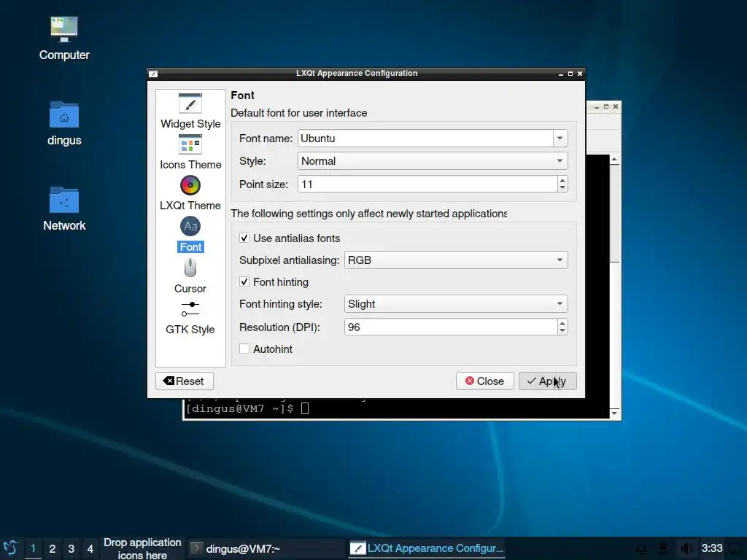Viewport: 747px width, 560px height.
Task: Open the Font hinting style dropdown
Action: pyautogui.click(x=456, y=304)
